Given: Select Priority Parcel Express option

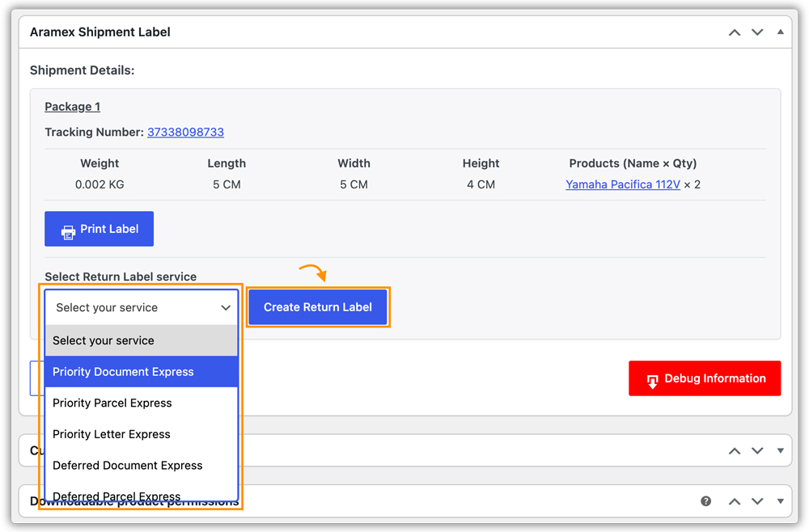Looking at the screenshot, I should coord(142,403).
